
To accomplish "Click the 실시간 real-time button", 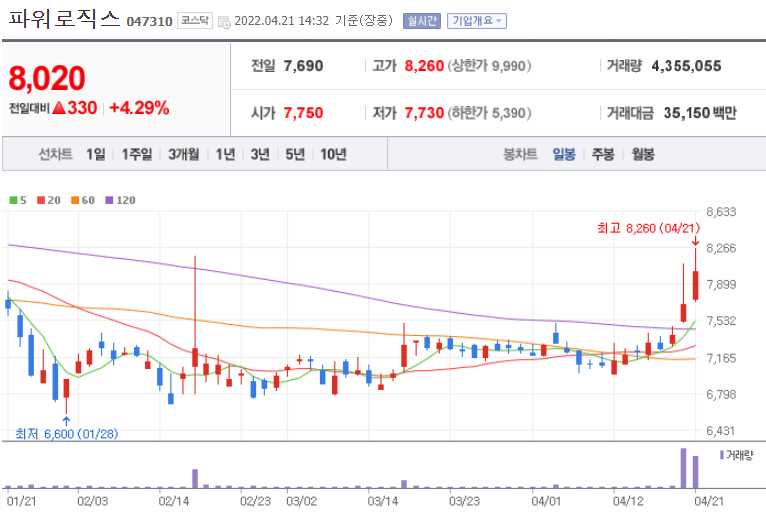I will 422,21.
